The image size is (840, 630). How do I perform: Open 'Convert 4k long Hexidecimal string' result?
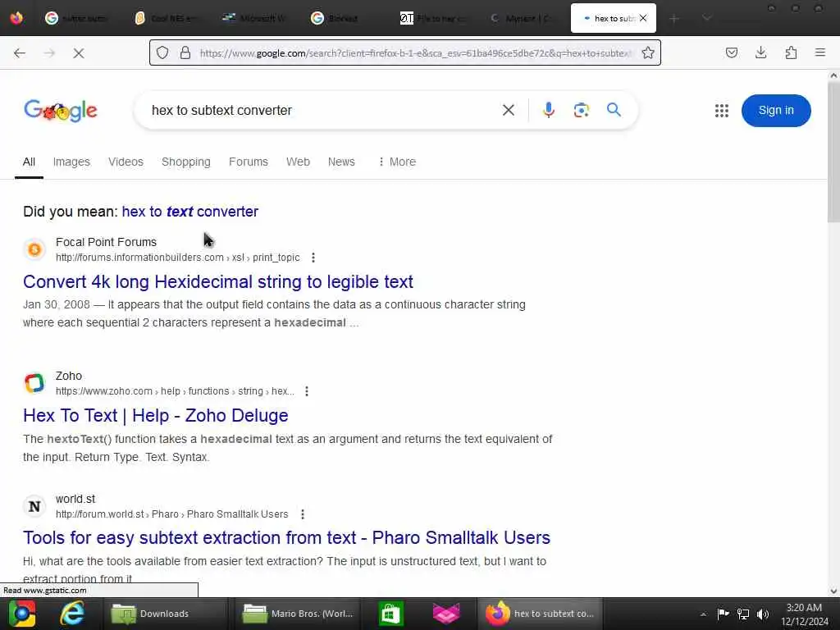218,282
